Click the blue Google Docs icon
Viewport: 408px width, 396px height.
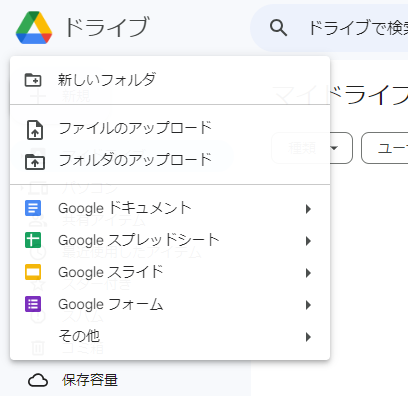pos(33,208)
